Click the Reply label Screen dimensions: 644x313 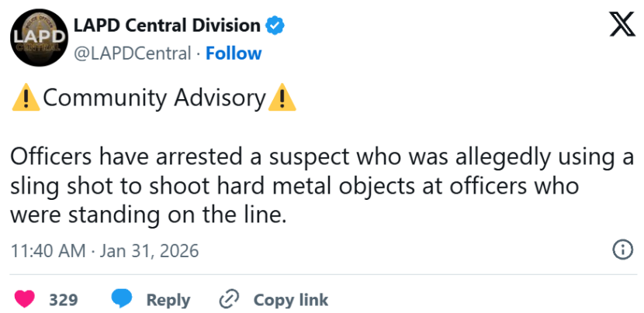[168, 300]
